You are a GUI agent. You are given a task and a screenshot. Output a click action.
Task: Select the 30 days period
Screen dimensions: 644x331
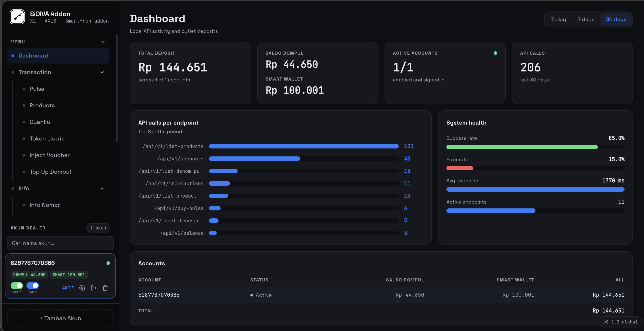pos(616,19)
